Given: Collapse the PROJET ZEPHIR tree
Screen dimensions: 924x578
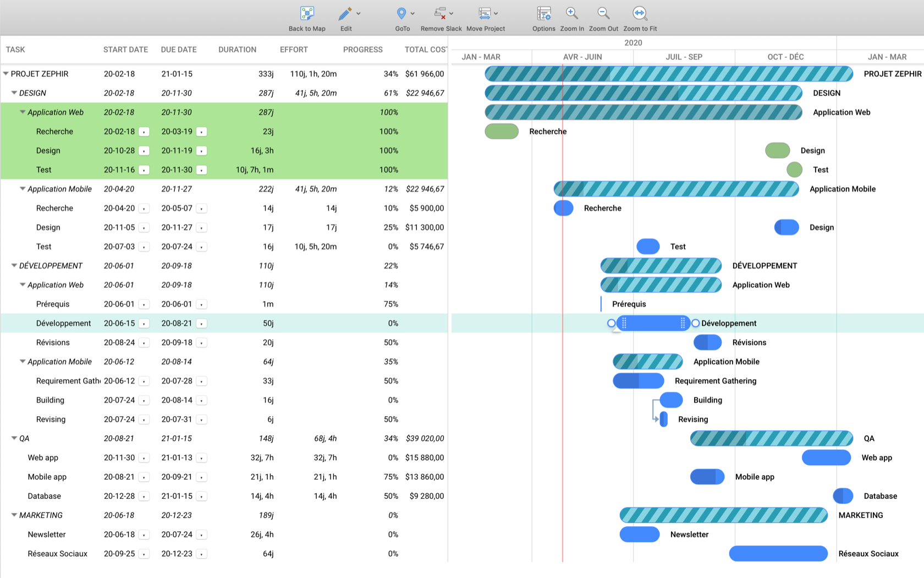Looking at the screenshot, I should (5, 73).
